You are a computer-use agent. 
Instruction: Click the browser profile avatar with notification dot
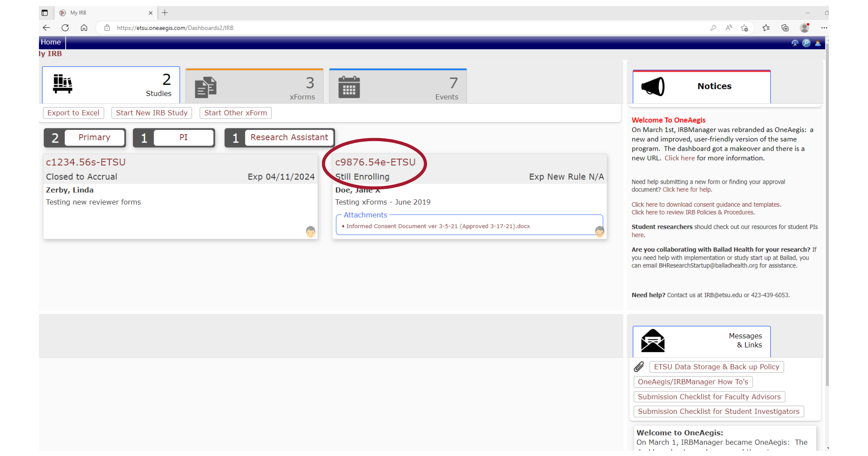[805, 27]
